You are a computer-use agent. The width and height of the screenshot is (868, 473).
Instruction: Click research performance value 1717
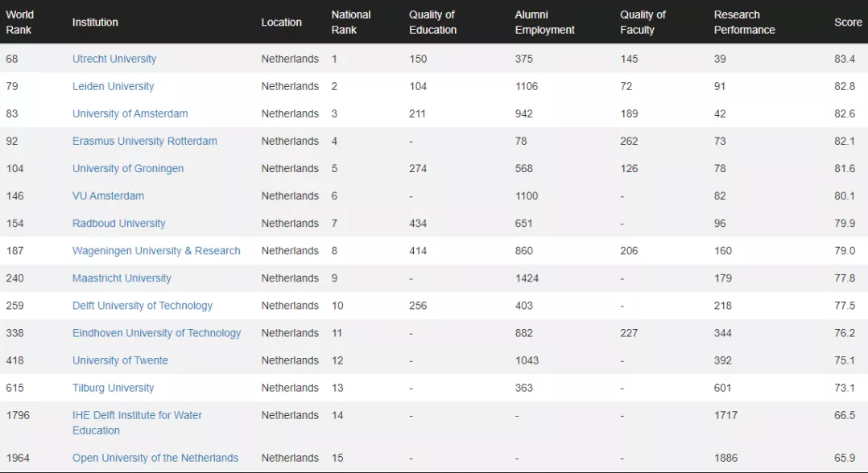coord(725,415)
